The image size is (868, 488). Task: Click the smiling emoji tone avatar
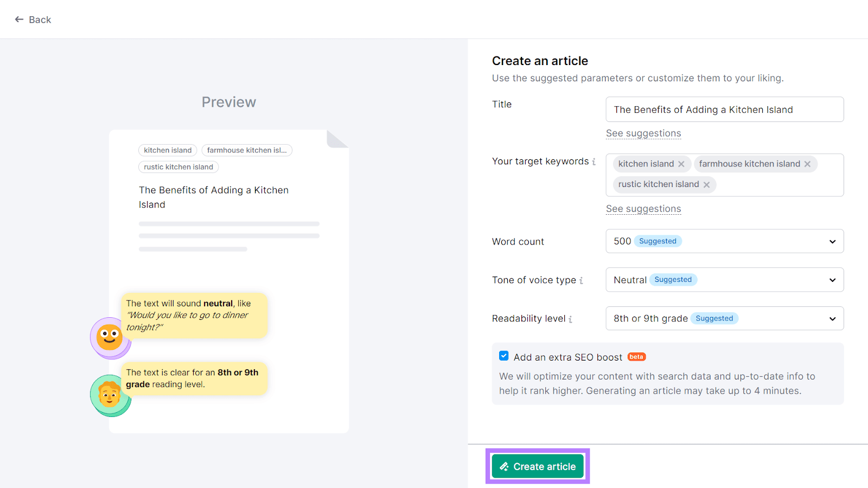point(110,337)
